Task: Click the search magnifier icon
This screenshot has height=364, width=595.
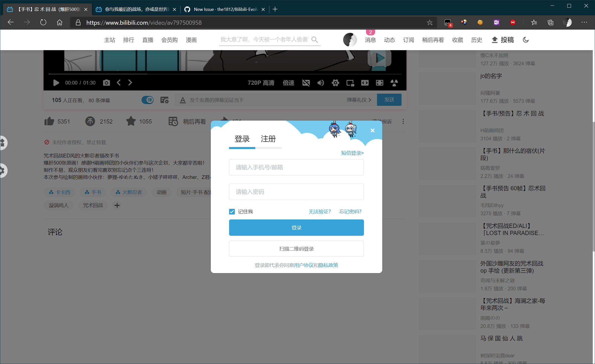Action: pyautogui.click(x=315, y=40)
